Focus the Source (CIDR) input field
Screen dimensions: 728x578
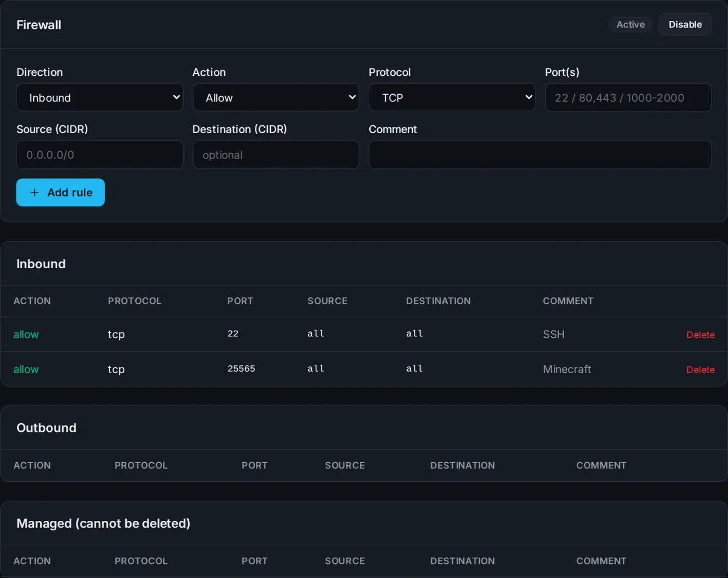coord(100,155)
